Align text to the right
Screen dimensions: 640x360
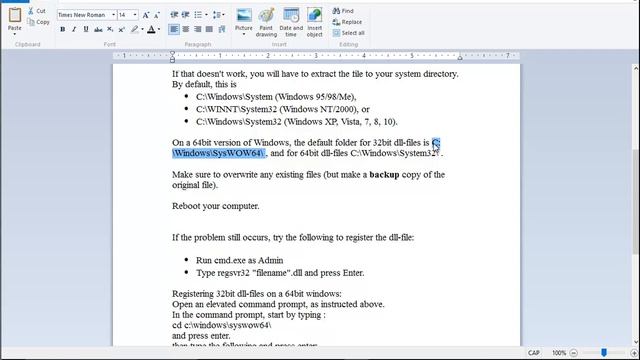[198, 29]
